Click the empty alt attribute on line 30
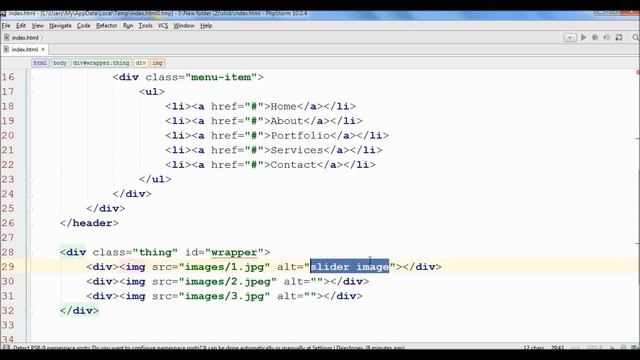Image resolution: width=640 pixels, height=360 pixels. [x=303, y=282]
